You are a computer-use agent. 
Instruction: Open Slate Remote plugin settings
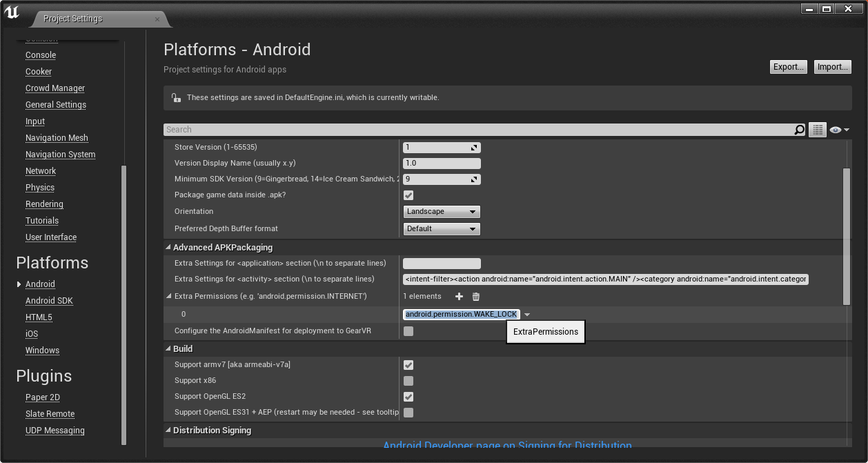(50, 414)
